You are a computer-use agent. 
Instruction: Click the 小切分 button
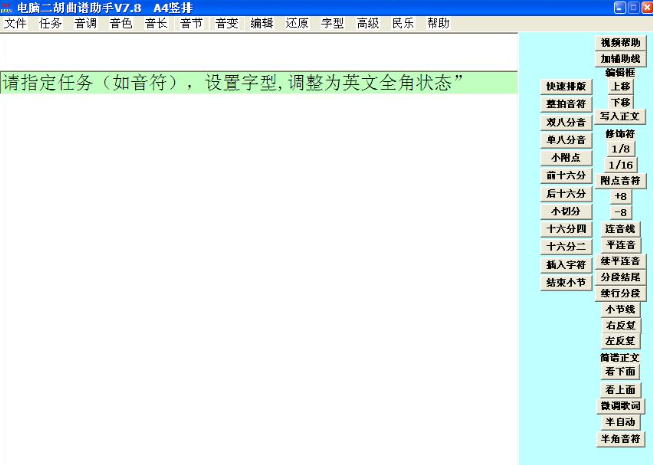[566, 211]
